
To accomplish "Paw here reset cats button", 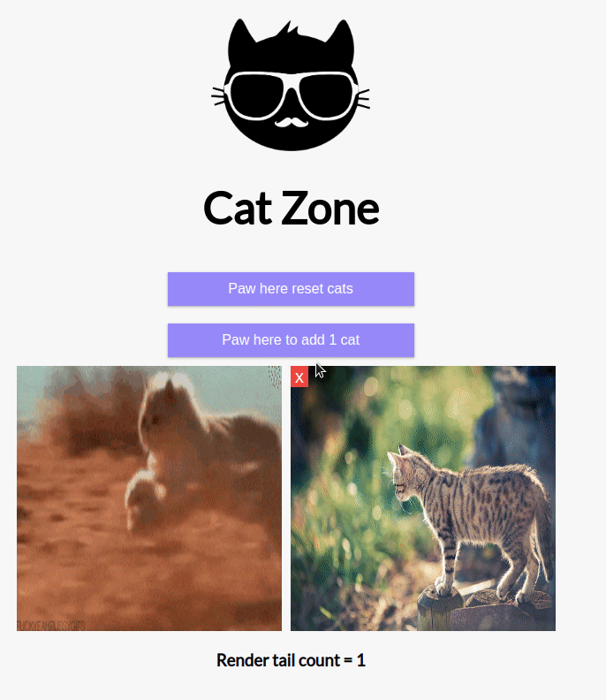I will 291,289.
